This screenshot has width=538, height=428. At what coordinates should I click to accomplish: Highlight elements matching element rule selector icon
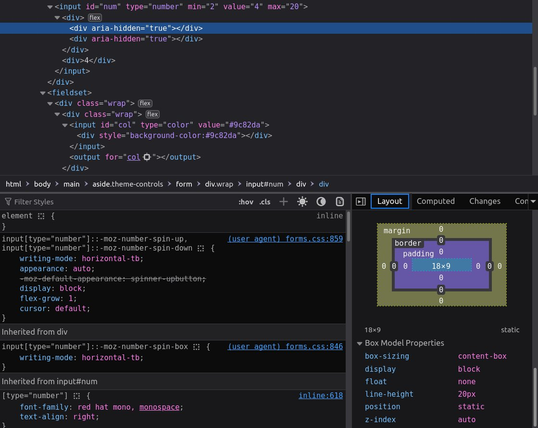coord(41,216)
